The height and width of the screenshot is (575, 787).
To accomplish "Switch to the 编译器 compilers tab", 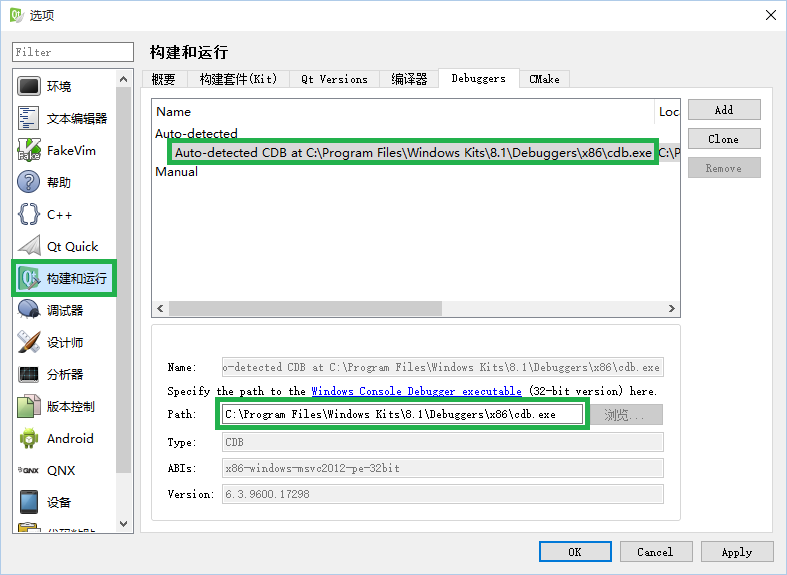I will pos(409,79).
